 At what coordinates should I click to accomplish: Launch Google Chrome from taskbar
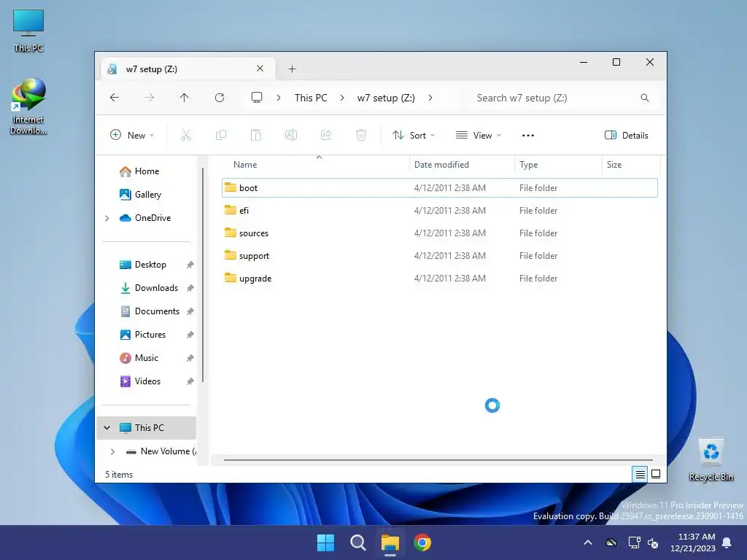coord(422,542)
